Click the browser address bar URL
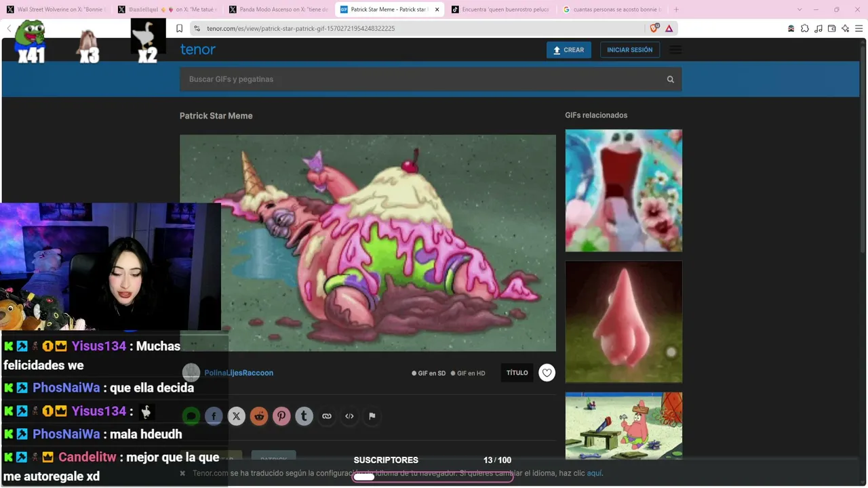The height and width of the screenshot is (488, 868). pos(301,28)
